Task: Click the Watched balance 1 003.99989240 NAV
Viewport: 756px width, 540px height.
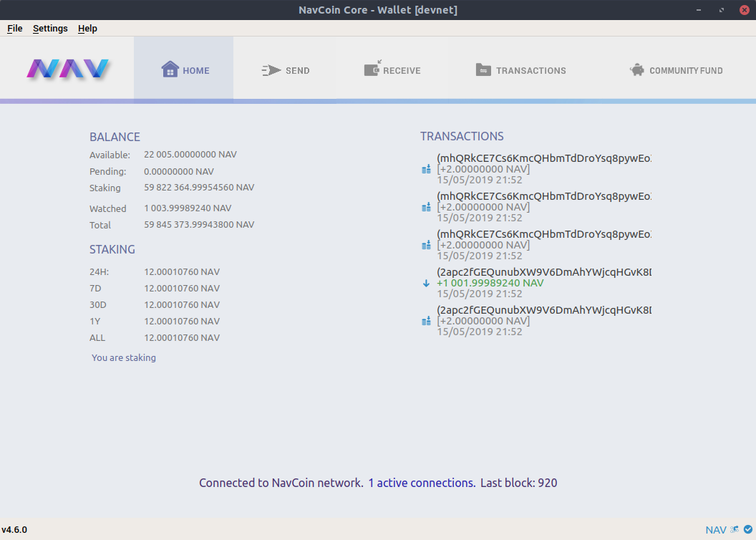Action: [x=188, y=208]
